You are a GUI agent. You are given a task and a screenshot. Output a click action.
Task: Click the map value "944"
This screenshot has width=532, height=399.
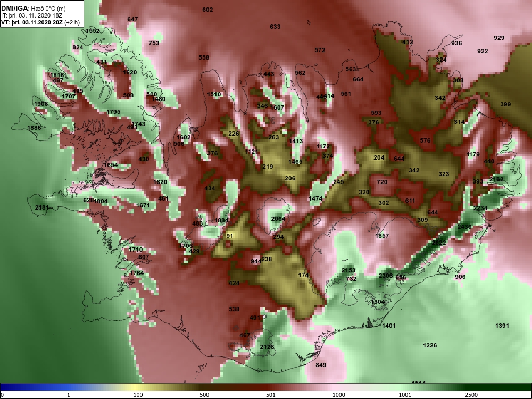(x=256, y=261)
